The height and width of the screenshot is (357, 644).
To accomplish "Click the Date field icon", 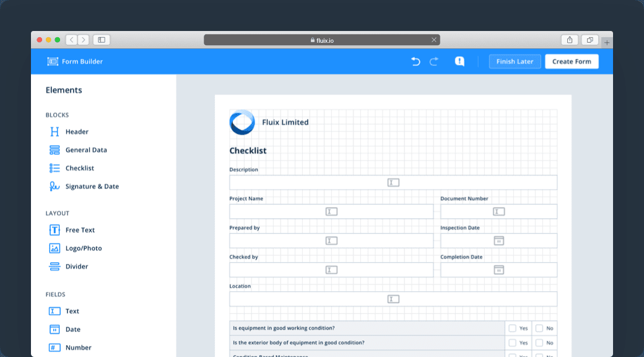I will [x=54, y=329].
